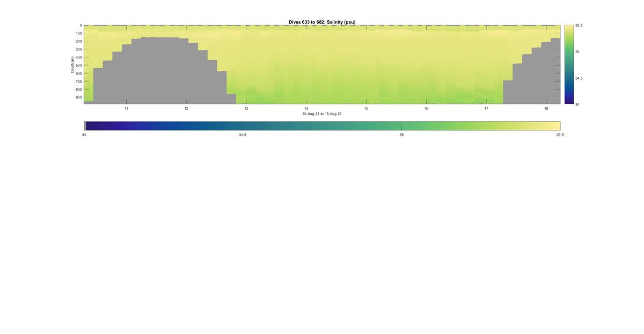This screenshot has width=644, height=334.
Task: Select depth tick label '100'
Action: pos(78,33)
